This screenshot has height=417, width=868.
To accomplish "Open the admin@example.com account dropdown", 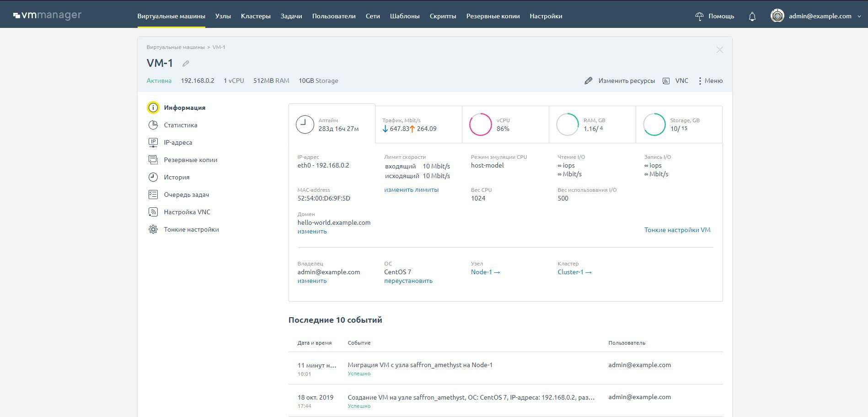I will coord(816,16).
